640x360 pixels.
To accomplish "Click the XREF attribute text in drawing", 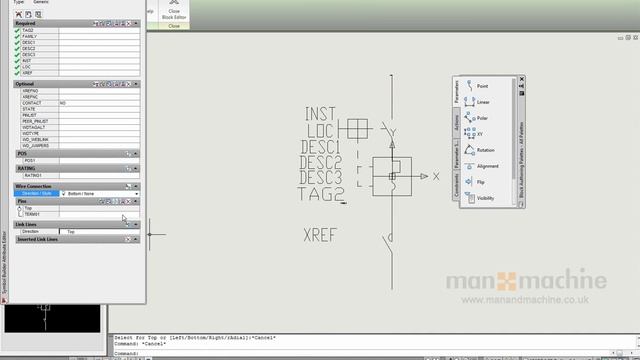I will click(320, 235).
